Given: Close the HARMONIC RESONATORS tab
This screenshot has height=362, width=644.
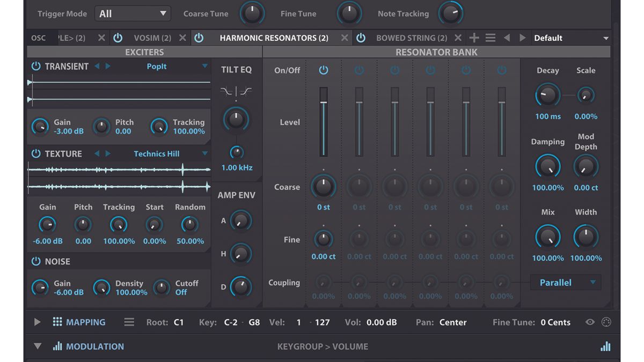Looking at the screenshot, I should [x=345, y=38].
